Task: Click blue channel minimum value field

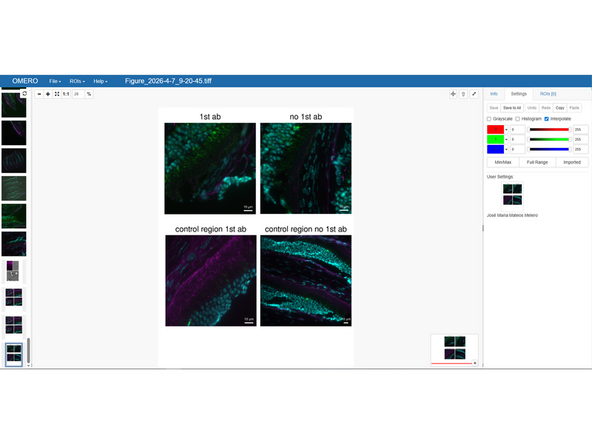Action: point(517,149)
